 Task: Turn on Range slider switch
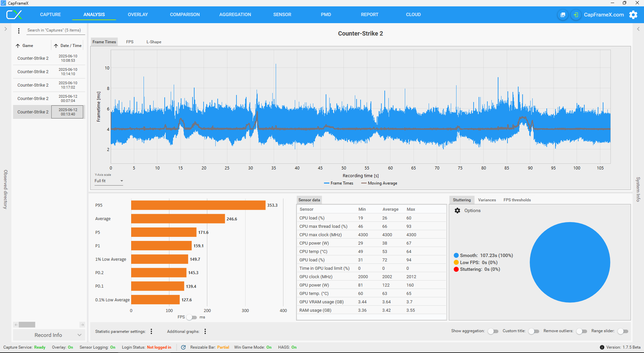point(623,331)
